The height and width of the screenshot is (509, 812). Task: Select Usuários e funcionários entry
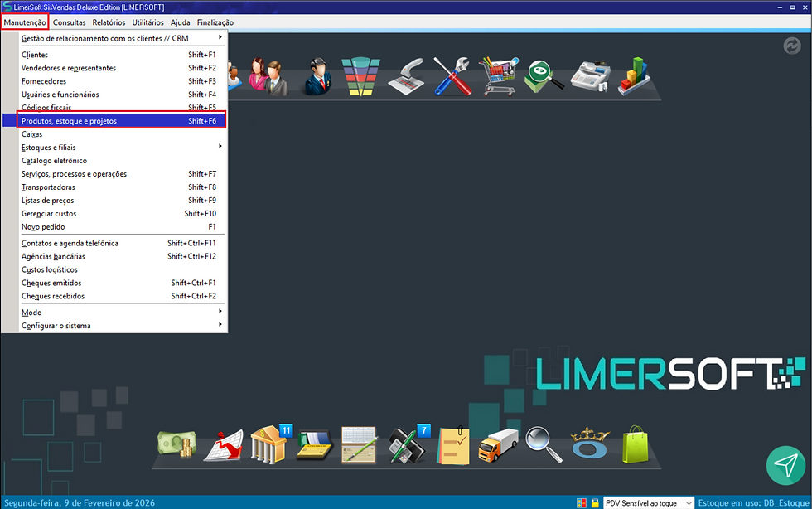(114, 95)
